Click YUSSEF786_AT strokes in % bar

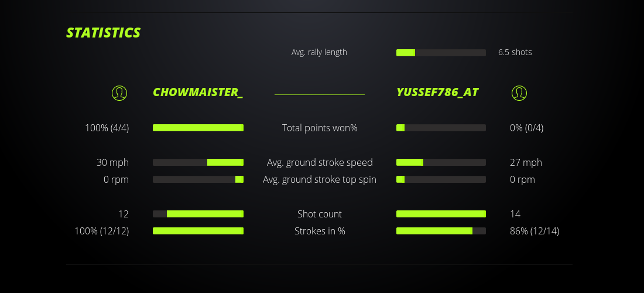point(441,231)
